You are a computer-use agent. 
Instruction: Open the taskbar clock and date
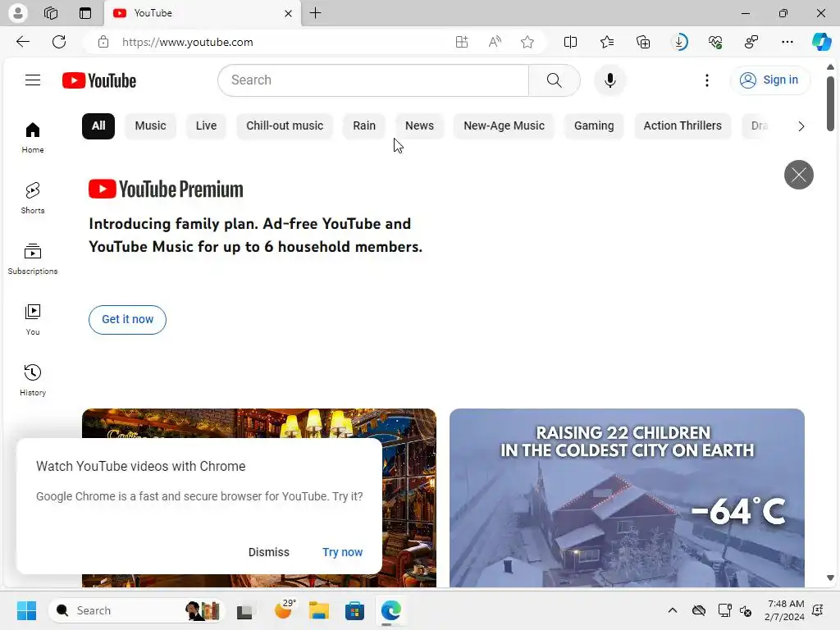point(784,610)
